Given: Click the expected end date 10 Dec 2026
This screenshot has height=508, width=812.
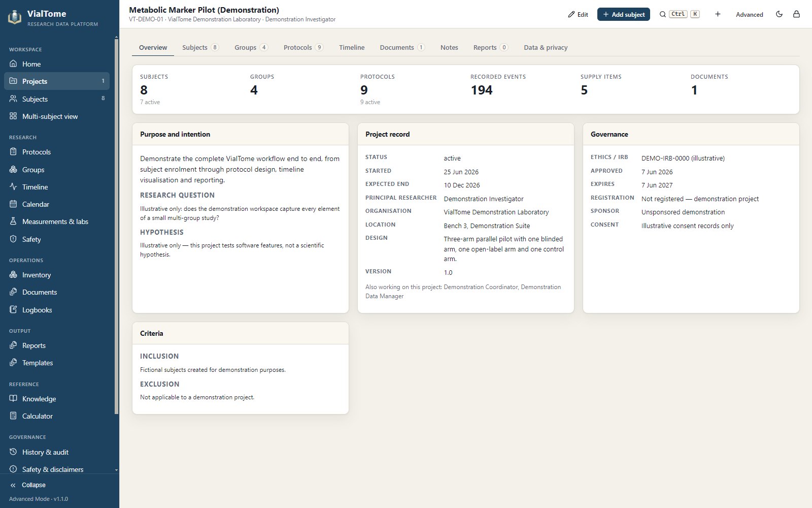Looking at the screenshot, I should [462, 185].
